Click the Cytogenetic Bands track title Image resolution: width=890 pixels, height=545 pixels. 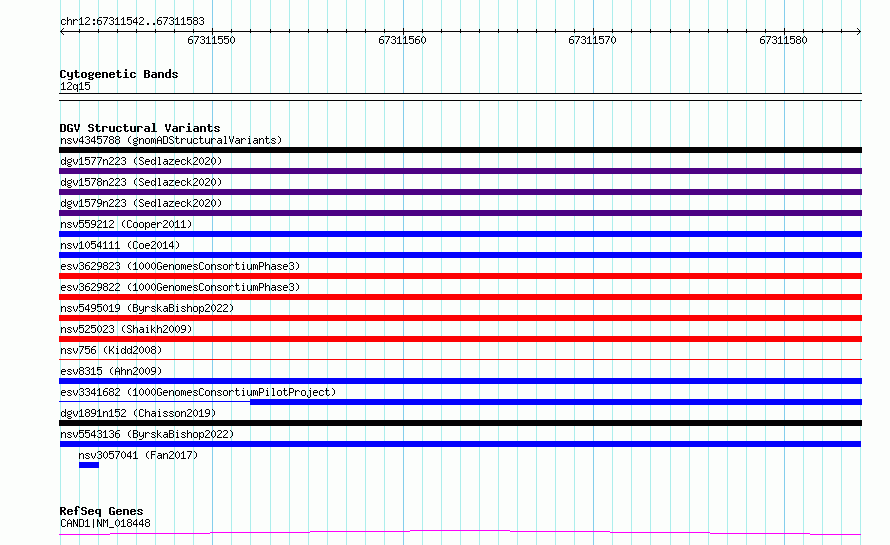tap(119, 74)
